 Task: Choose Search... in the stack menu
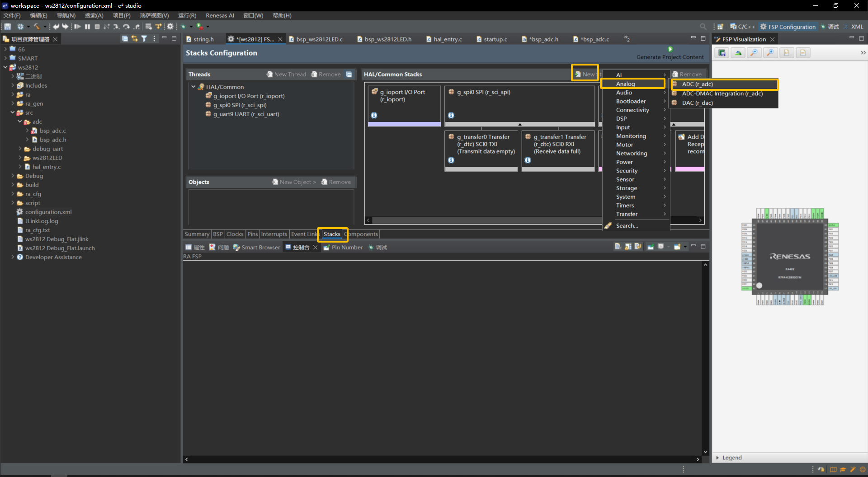click(x=636, y=226)
